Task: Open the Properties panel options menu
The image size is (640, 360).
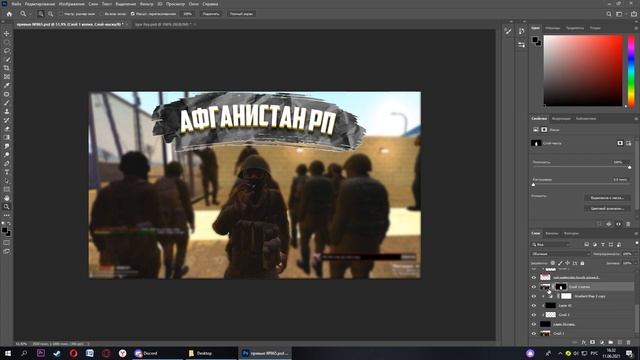Action: tap(636, 119)
